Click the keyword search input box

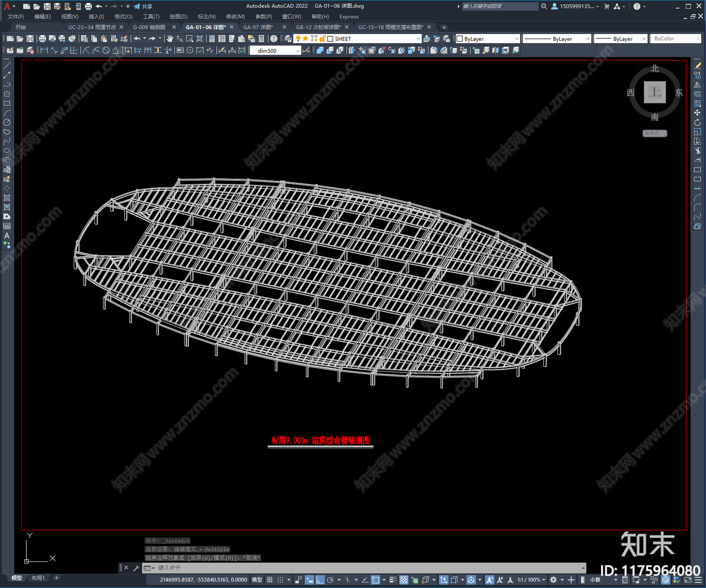499,6
